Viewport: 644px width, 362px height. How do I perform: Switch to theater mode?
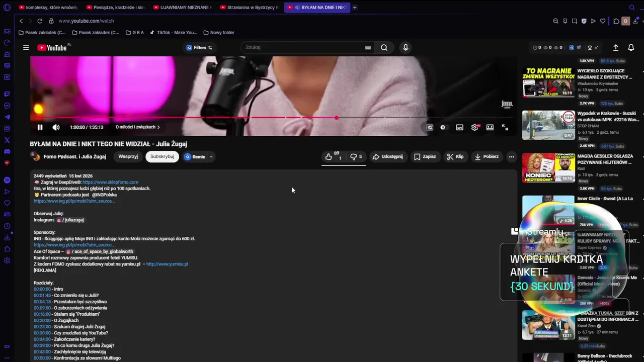490,127
